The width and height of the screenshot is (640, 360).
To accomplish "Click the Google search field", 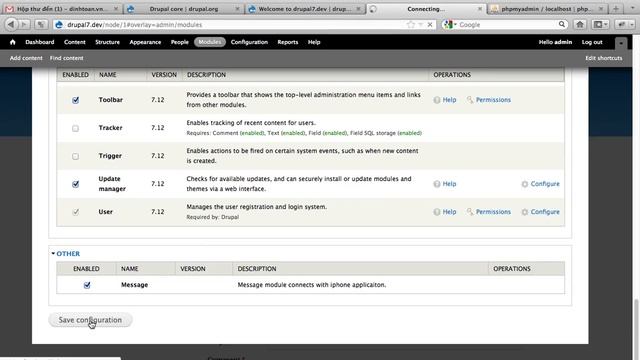I will [506, 24].
